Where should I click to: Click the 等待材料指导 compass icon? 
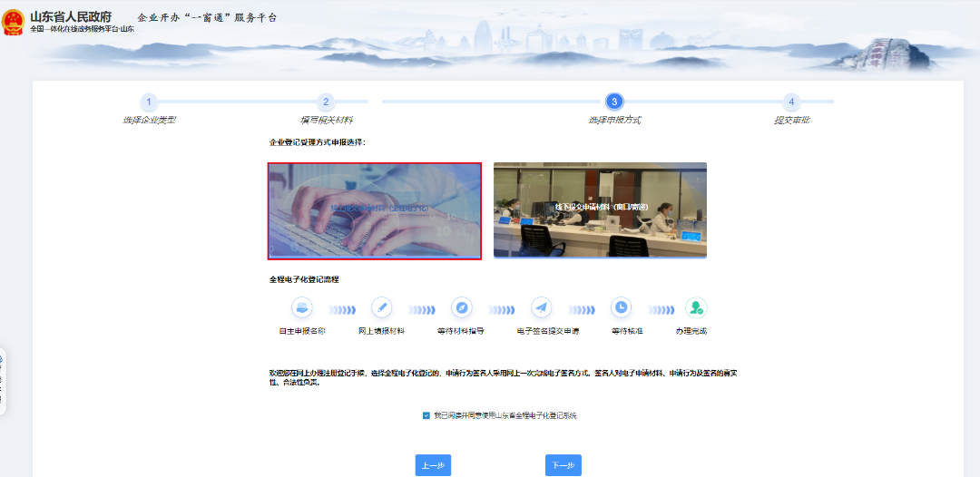[x=461, y=307]
